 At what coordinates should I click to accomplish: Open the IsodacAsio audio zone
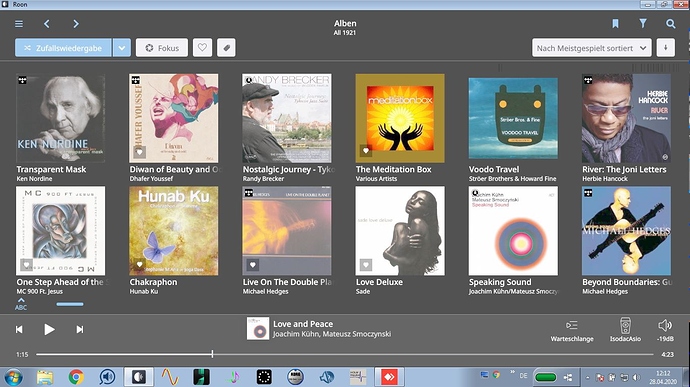[625, 330]
